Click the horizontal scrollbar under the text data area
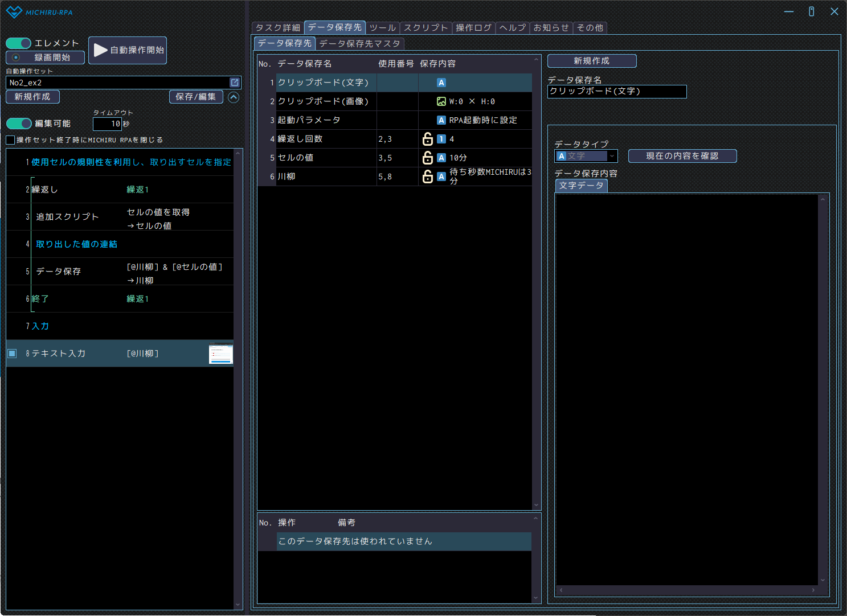 tap(686, 590)
